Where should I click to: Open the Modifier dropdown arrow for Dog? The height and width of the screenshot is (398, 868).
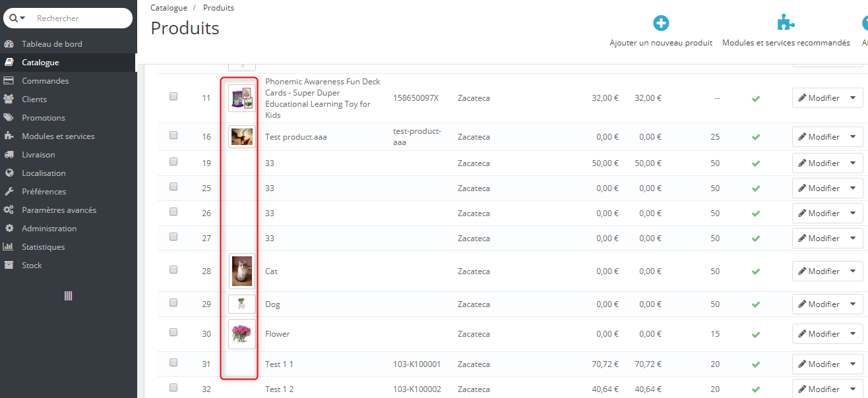[853, 304]
